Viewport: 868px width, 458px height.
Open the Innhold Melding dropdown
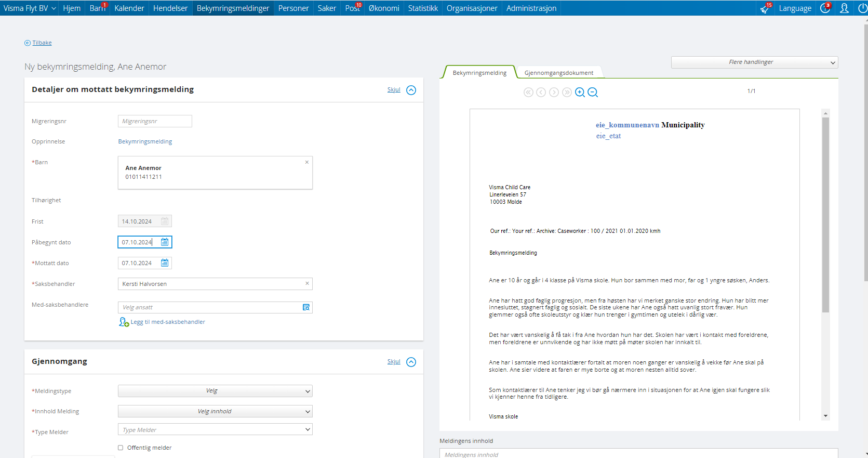[215, 411]
